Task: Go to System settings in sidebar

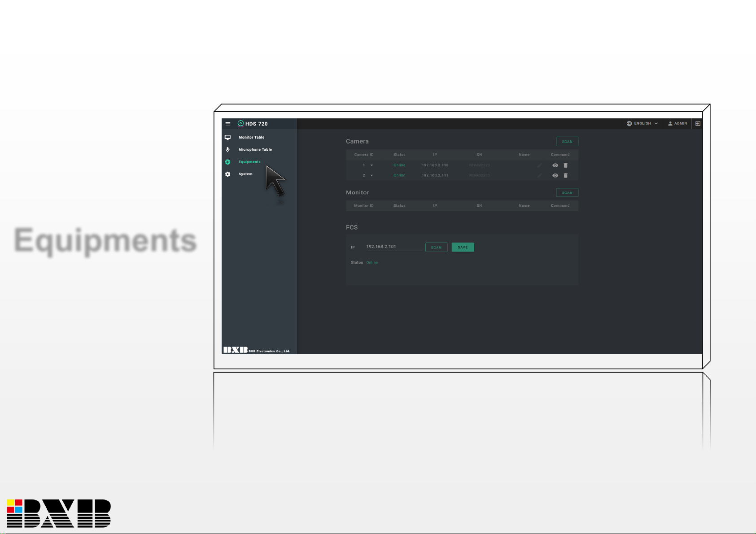Action: (245, 174)
